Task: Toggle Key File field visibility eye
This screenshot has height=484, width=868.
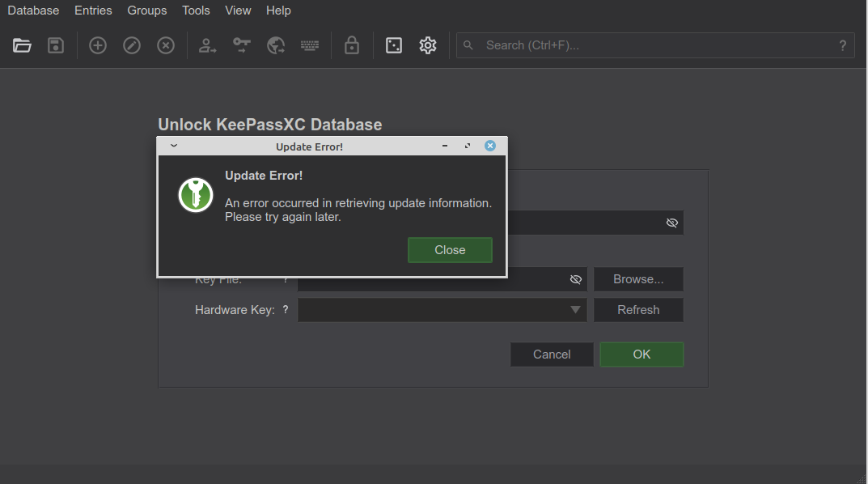Action: [x=576, y=280]
